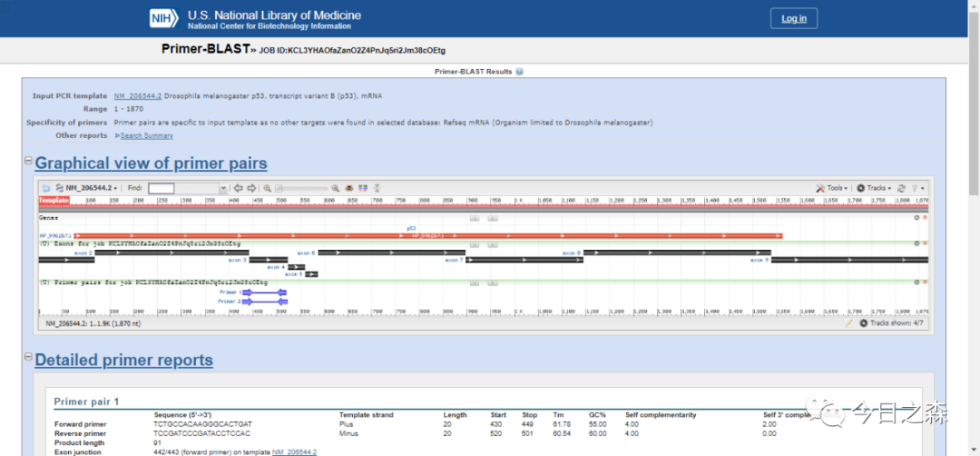This screenshot has height=456, width=980.
Task: Open the NM_206544.2 input template link
Action: [x=138, y=96]
